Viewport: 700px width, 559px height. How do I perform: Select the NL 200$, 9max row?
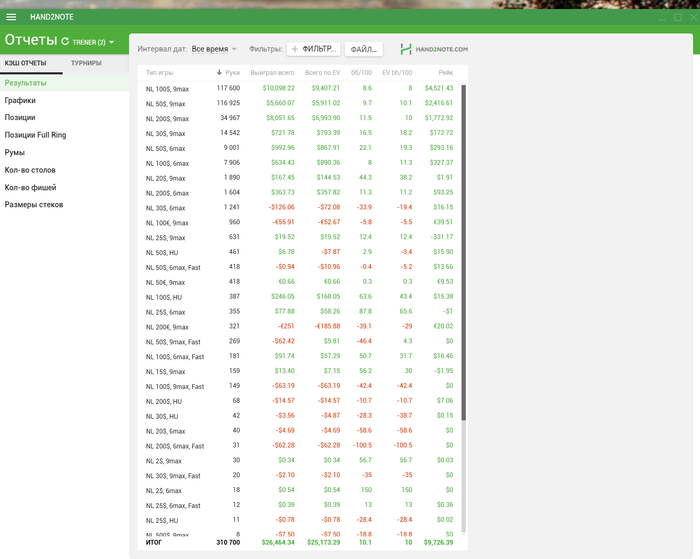coord(299,118)
